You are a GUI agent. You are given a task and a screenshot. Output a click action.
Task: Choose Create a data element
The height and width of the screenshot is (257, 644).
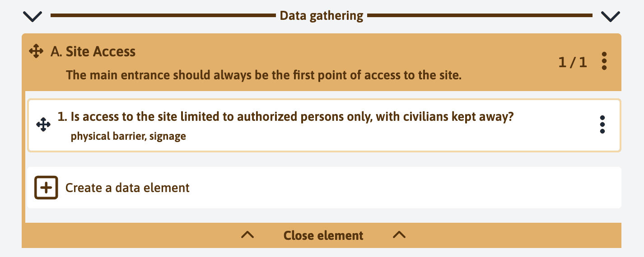[127, 188]
